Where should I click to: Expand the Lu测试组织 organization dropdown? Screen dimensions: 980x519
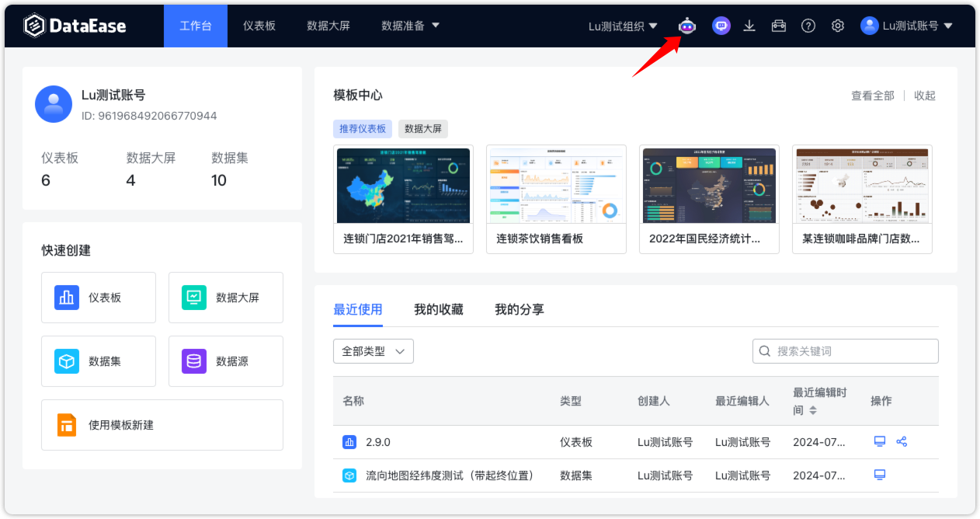click(622, 25)
